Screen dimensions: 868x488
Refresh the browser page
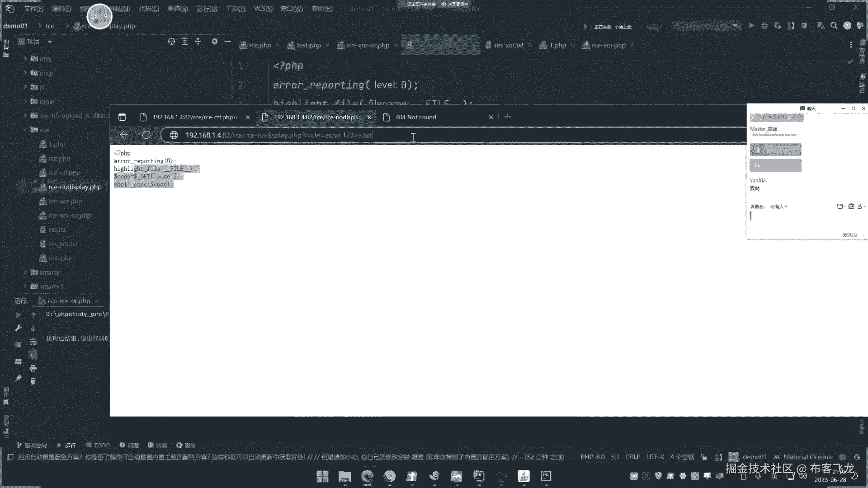click(x=146, y=135)
